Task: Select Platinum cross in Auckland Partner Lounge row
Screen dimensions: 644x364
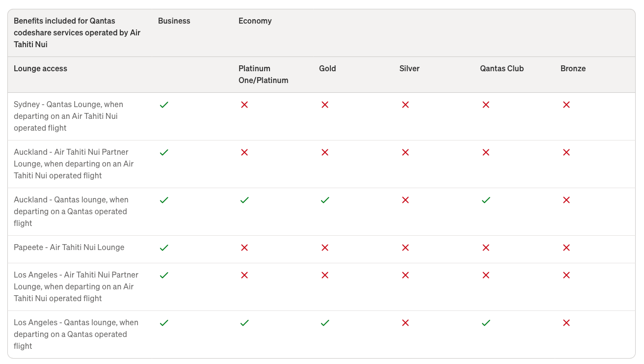Action: point(244,152)
